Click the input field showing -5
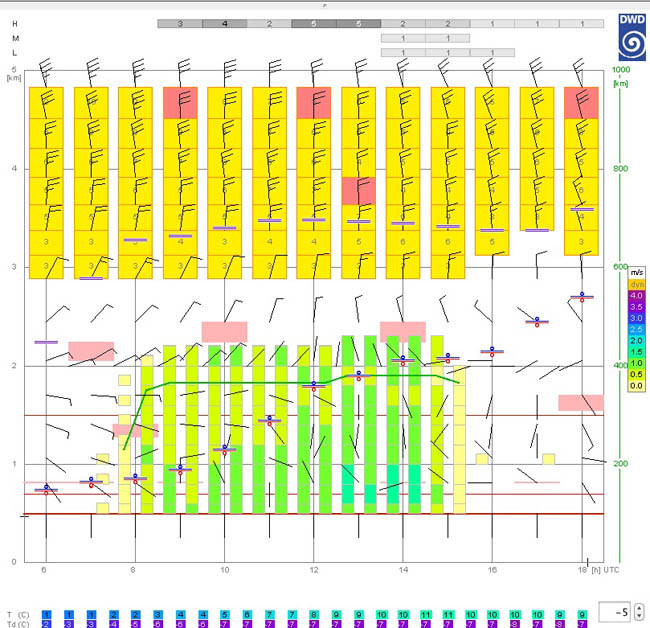The width and height of the screenshot is (650, 628). click(x=615, y=611)
